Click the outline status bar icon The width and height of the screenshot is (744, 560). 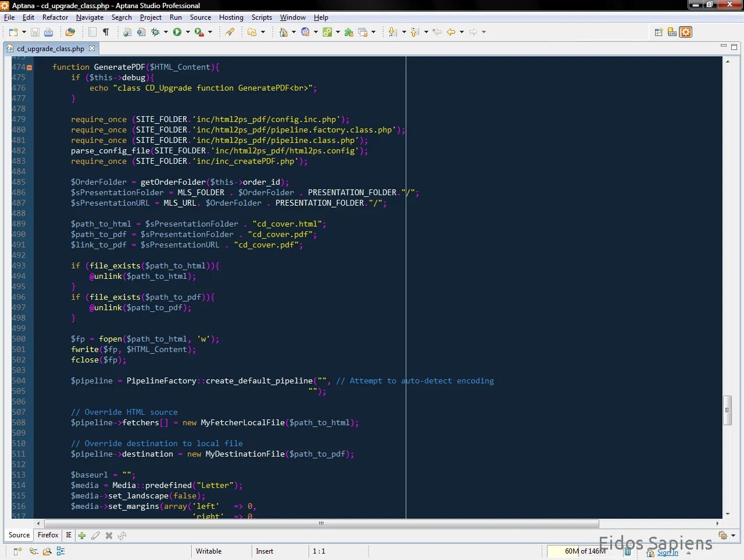click(60, 551)
